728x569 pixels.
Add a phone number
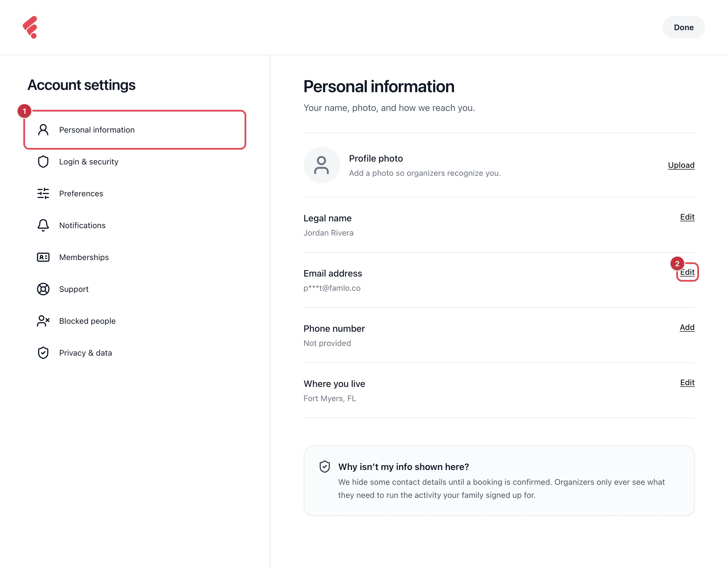click(687, 327)
